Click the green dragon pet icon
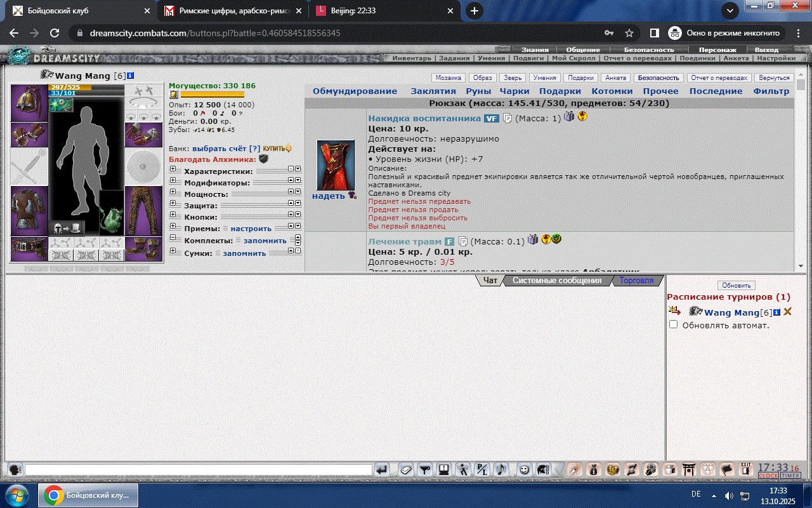Image resolution: width=812 pixels, height=508 pixels. [112, 219]
